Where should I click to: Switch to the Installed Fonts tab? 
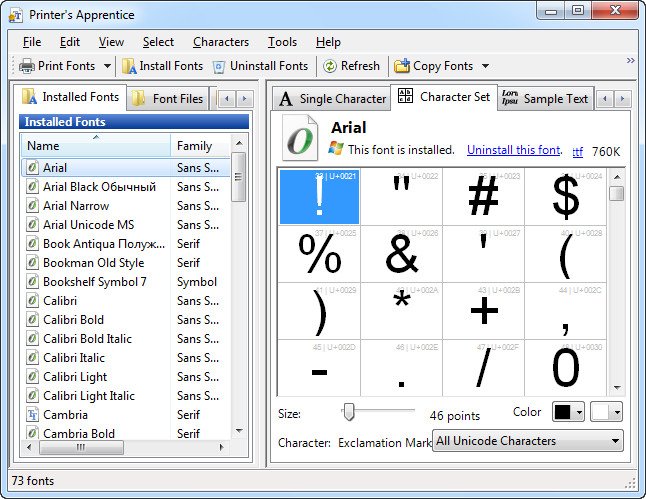point(70,97)
